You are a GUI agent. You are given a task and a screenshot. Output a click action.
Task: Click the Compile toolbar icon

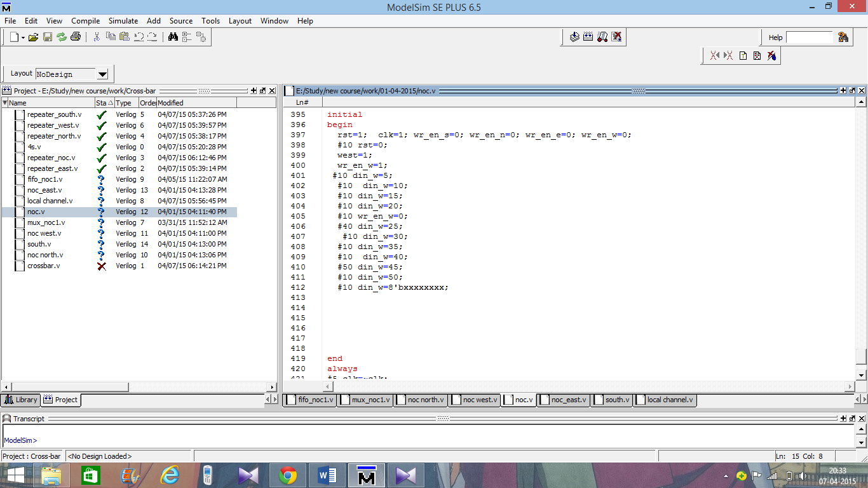(x=574, y=37)
